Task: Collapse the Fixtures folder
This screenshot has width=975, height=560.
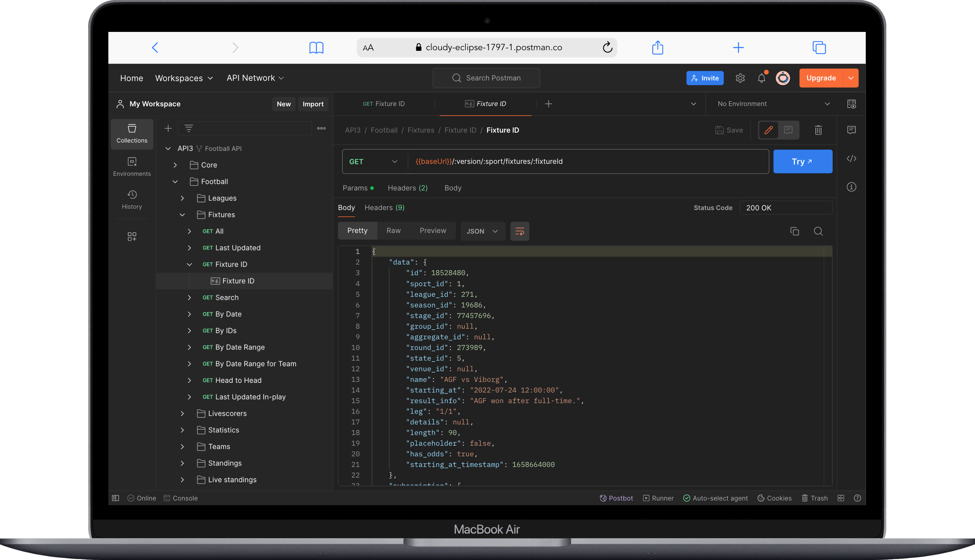Action: coord(182,215)
